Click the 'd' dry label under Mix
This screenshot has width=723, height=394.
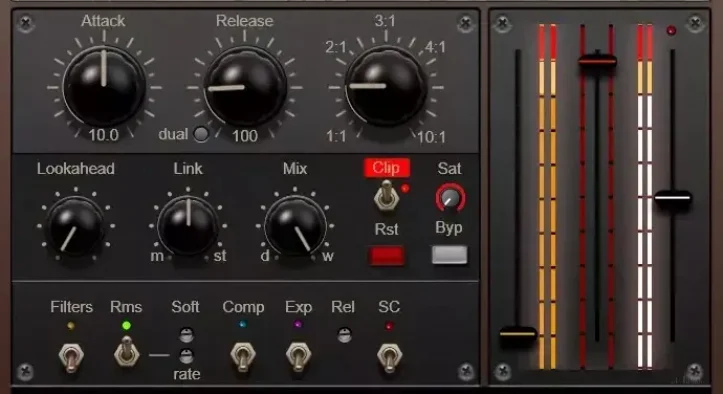coord(265,256)
